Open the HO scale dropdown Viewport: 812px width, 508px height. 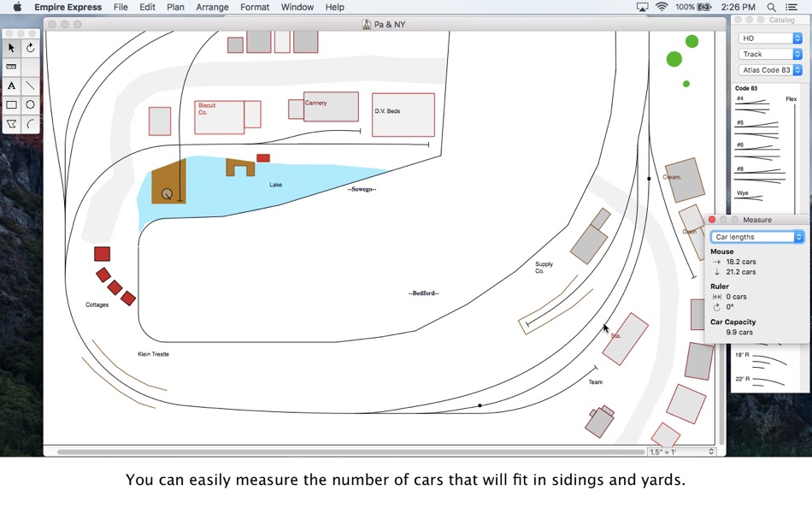pos(770,38)
